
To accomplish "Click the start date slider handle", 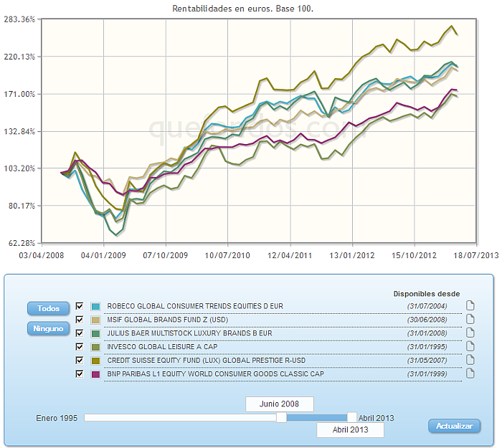I will pyautogui.click(x=281, y=417).
